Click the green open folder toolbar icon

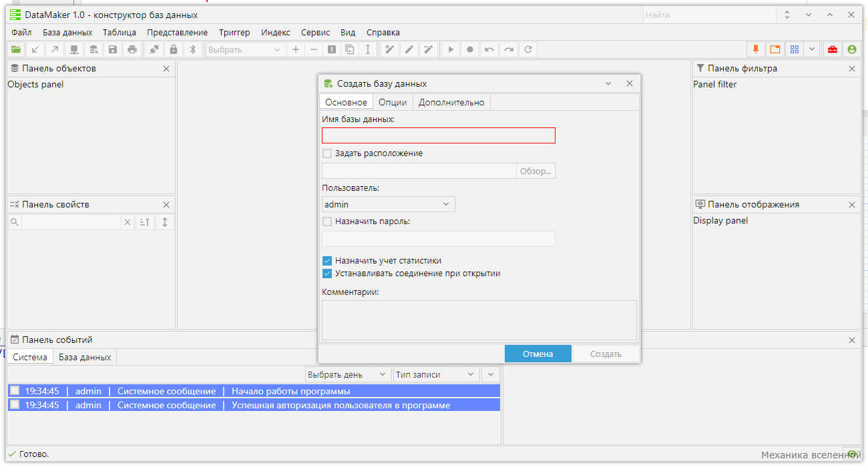[16, 49]
